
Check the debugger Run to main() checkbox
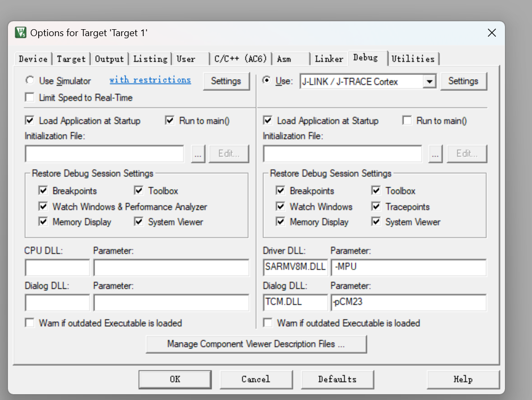407,121
